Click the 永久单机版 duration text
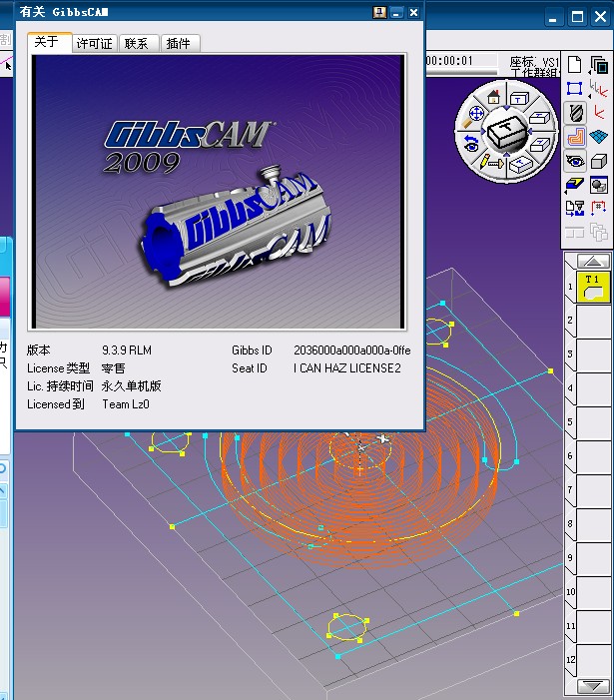The image size is (614, 700). coord(131,386)
